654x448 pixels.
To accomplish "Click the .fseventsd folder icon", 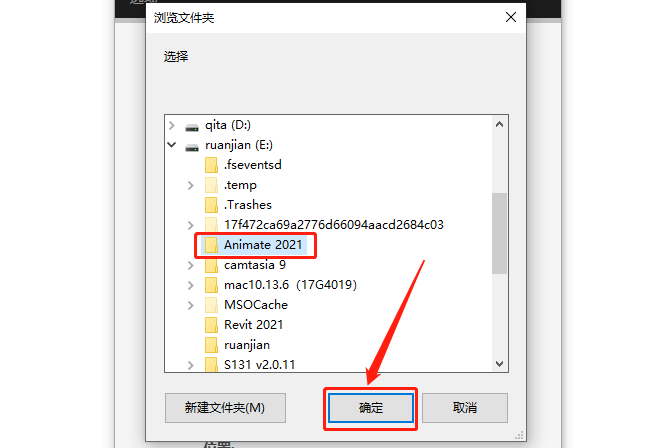I will (x=211, y=165).
